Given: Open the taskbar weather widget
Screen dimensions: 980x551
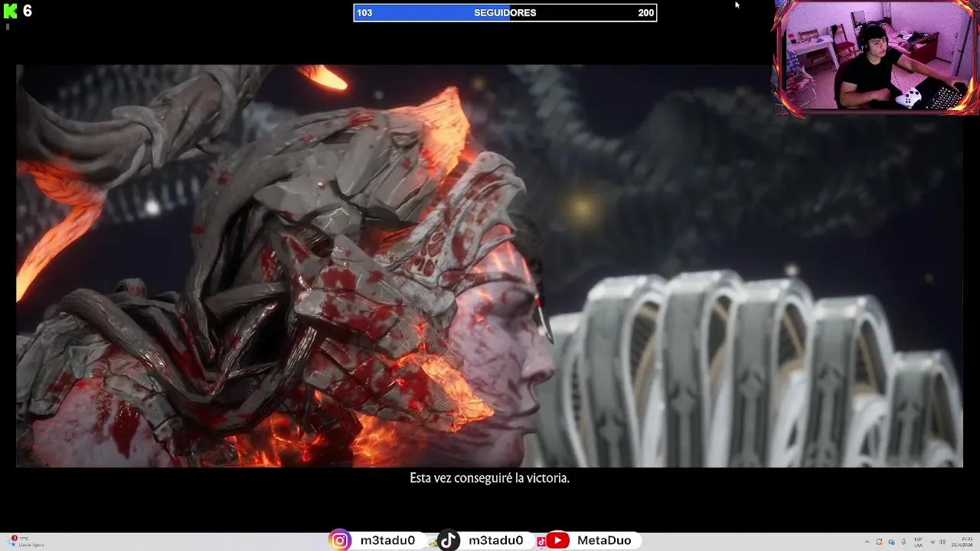Looking at the screenshot, I should point(27,542).
